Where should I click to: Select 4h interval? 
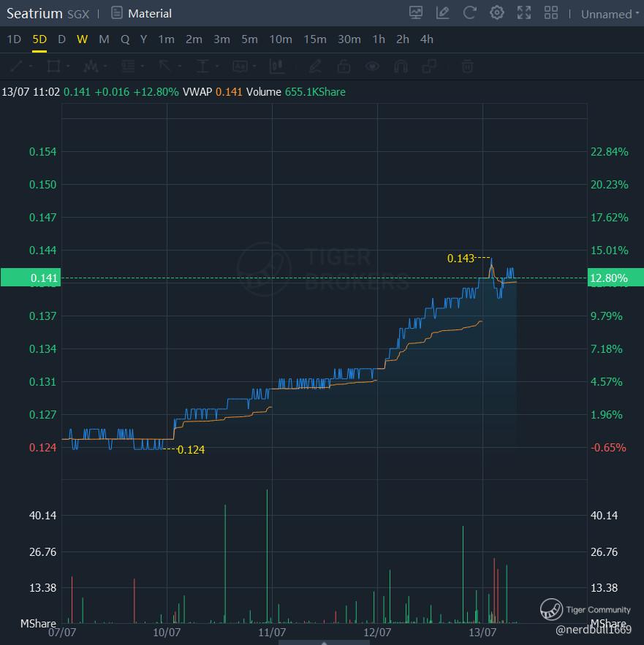click(x=427, y=39)
